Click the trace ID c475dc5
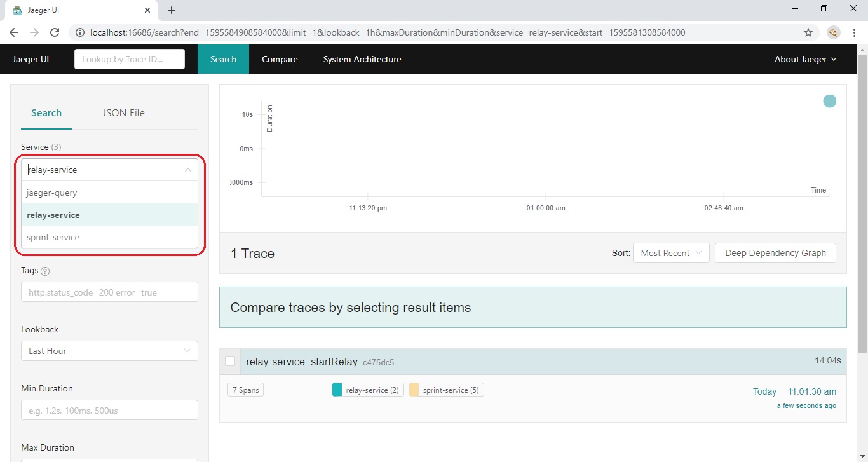Screen dimensions: 868x462 (x=378, y=362)
